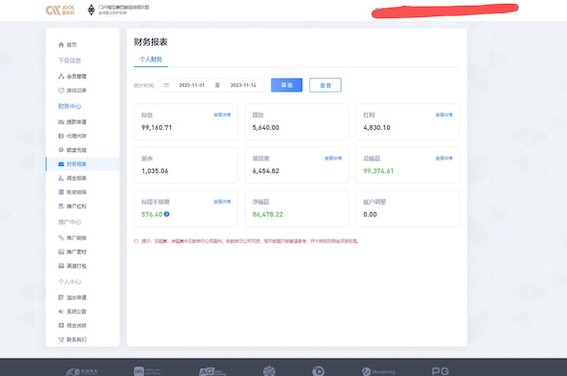Click the info icon beside 576.40
The image size is (567, 376).
click(x=167, y=214)
